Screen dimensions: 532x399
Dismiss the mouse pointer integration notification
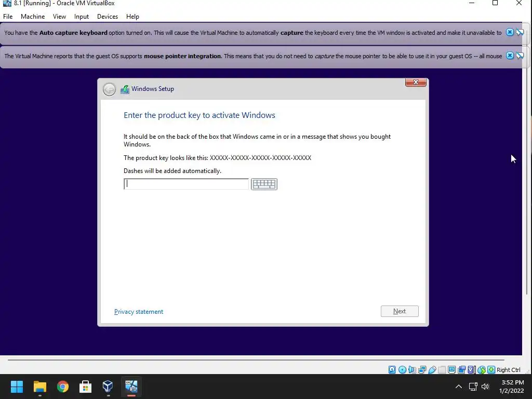tap(510, 55)
